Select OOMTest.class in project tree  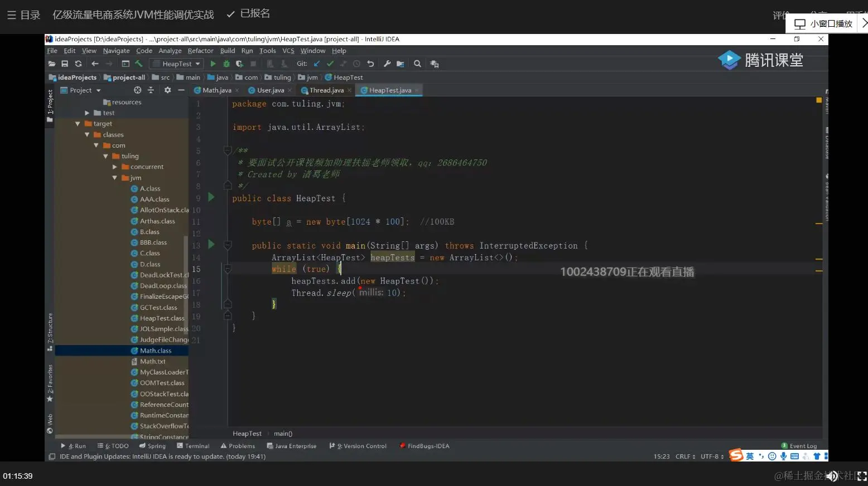click(x=162, y=383)
